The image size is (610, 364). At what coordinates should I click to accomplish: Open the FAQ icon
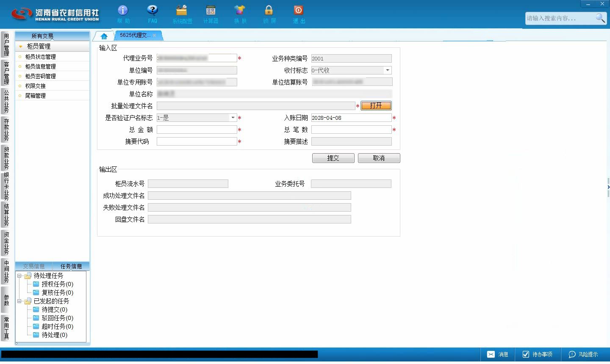click(152, 14)
